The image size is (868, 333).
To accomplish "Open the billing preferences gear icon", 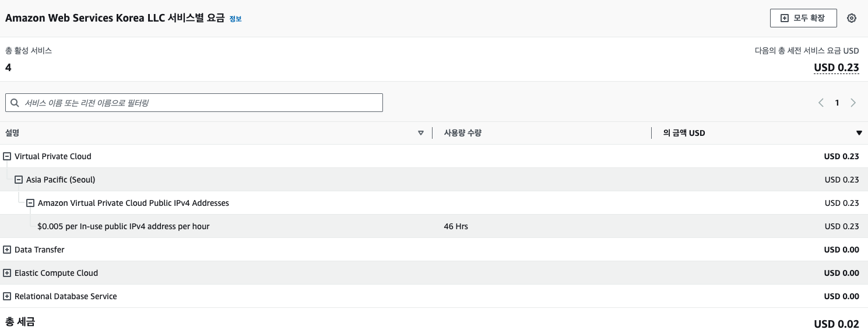I will coord(852,18).
